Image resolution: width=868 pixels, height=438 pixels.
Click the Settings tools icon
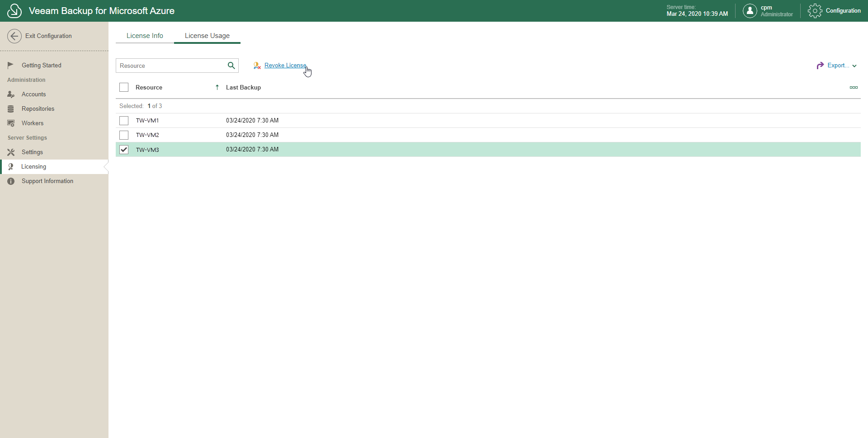(x=11, y=152)
